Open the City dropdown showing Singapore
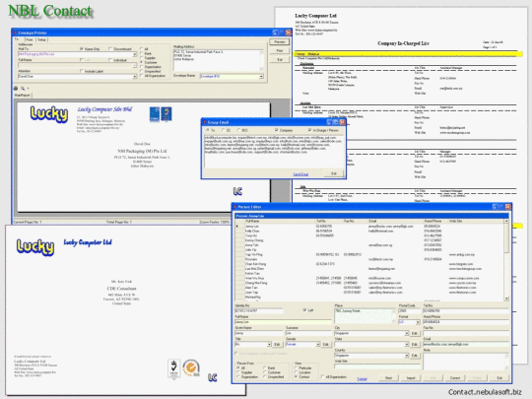532x399 pixels. pos(407,334)
